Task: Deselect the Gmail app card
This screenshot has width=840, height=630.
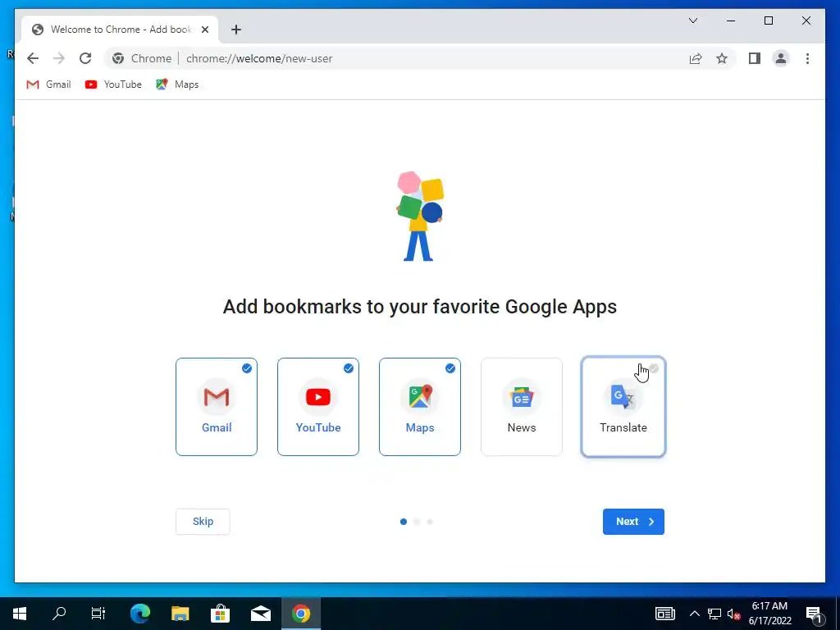Action: pyautogui.click(x=217, y=407)
